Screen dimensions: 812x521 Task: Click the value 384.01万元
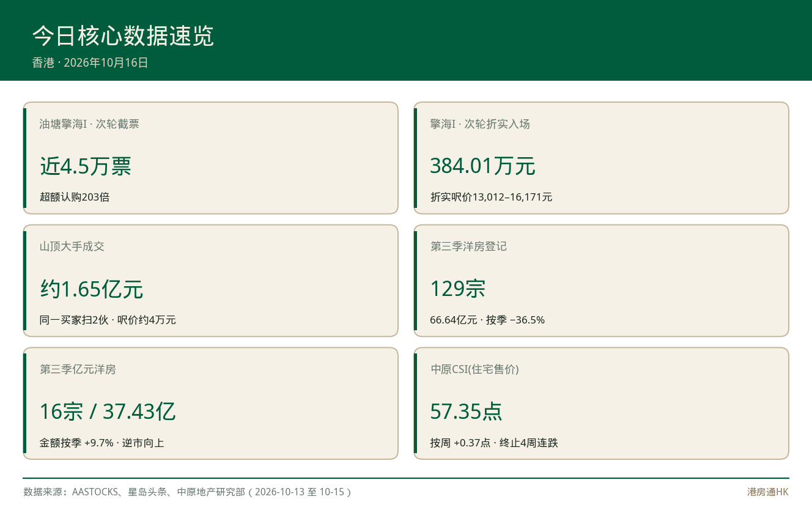pos(483,166)
